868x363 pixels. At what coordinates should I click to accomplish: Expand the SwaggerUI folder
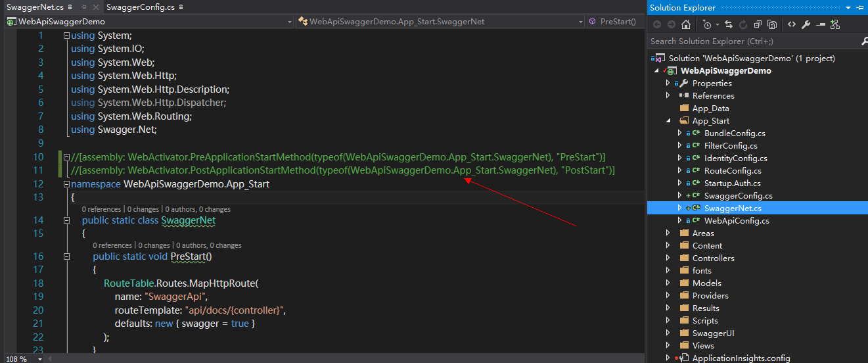coord(668,333)
